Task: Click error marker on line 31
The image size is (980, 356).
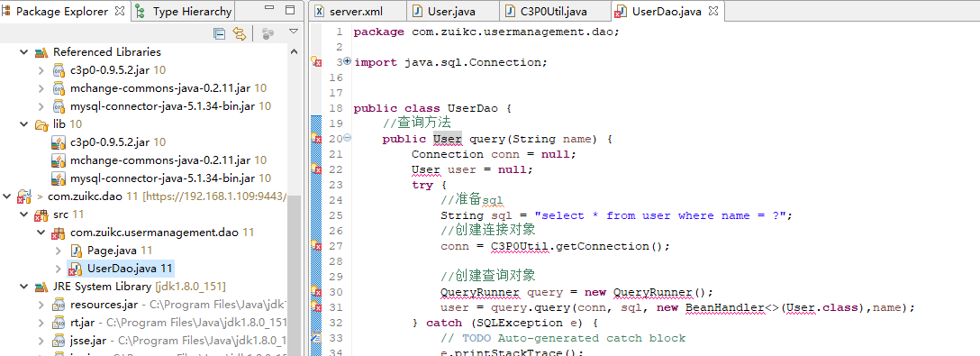Action: coord(316,308)
